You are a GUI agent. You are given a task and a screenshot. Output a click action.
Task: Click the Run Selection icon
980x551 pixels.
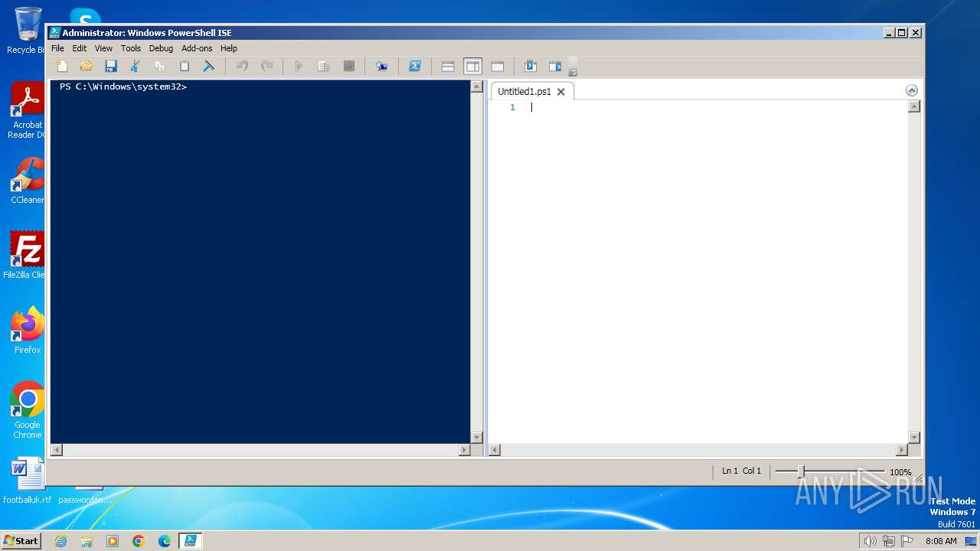324,67
